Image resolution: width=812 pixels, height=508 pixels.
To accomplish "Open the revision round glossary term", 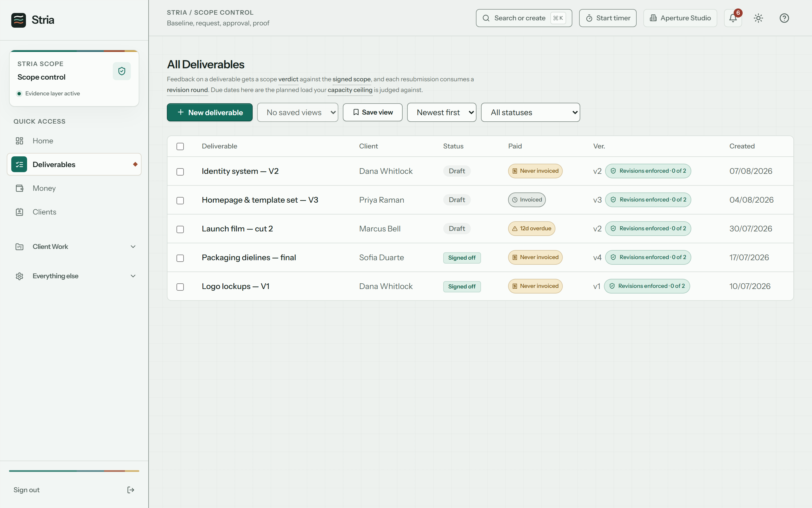I will click(187, 90).
